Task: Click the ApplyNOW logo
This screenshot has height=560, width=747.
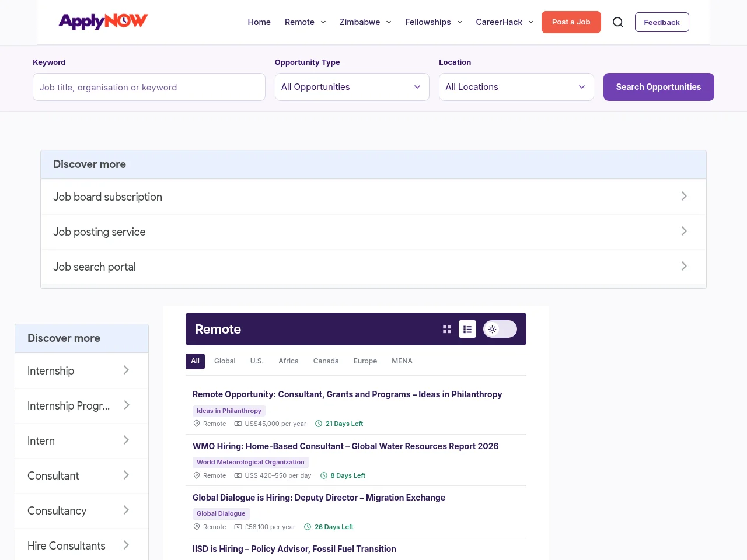Action: (103, 22)
